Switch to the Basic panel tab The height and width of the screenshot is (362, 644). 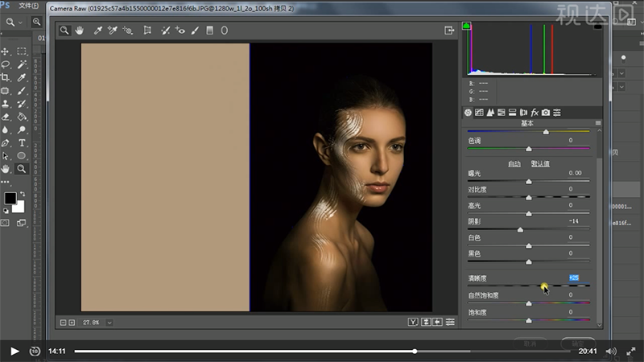coord(468,113)
